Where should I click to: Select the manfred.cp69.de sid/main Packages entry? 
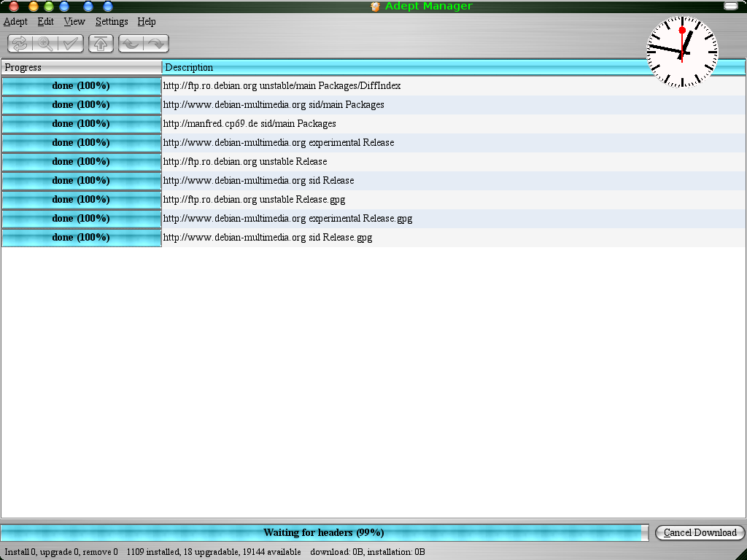pyautogui.click(x=249, y=124)
